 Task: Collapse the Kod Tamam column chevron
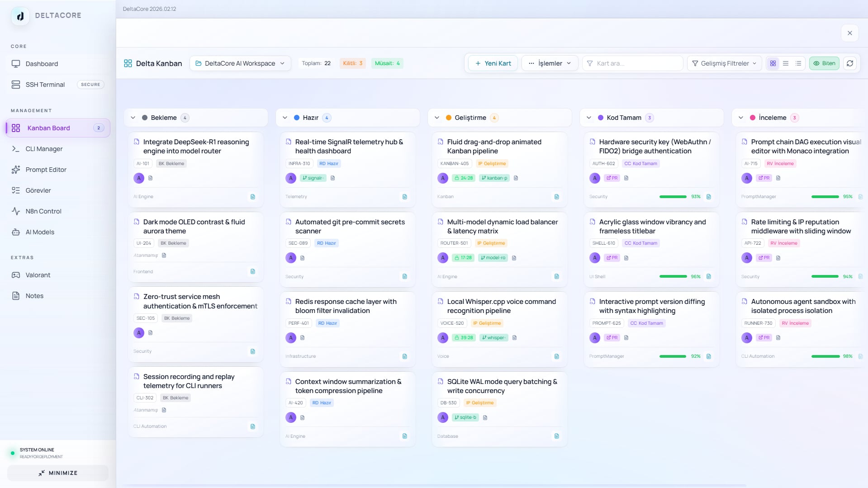click(589, 118)
